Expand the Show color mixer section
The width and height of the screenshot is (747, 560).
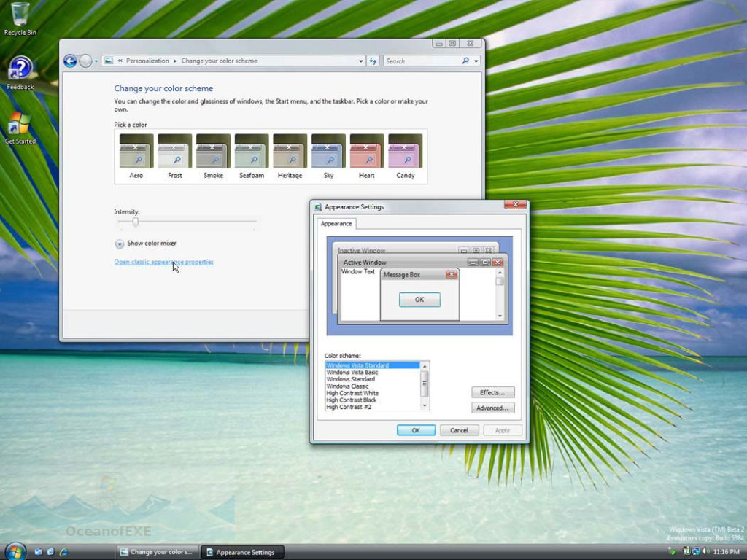pyautogui.click(x=119, y=244)
